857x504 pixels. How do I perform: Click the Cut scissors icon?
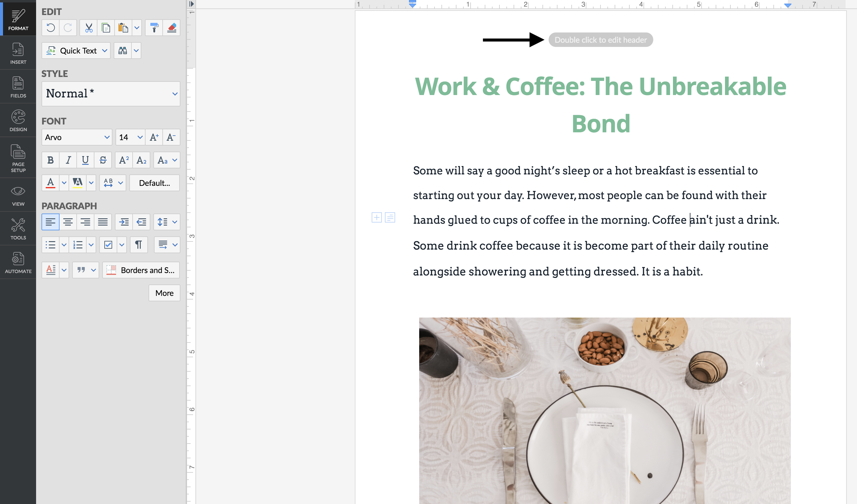(x=88, y=28)
